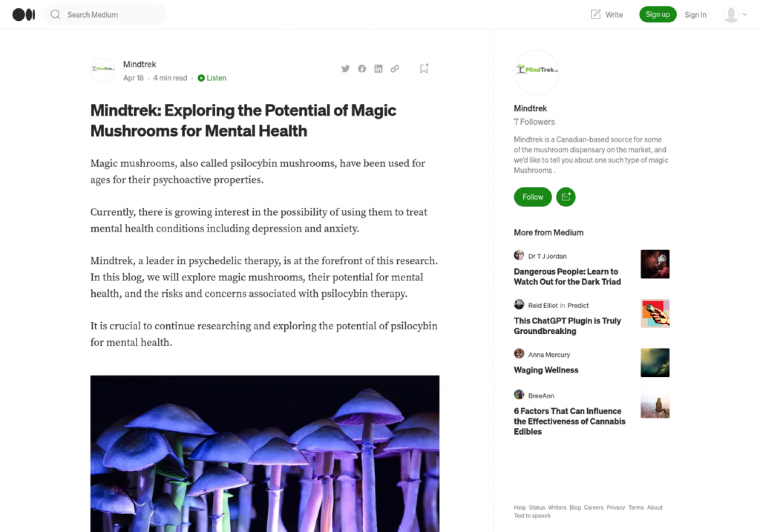Share article on Twitter icon

(x=346, y=69)
